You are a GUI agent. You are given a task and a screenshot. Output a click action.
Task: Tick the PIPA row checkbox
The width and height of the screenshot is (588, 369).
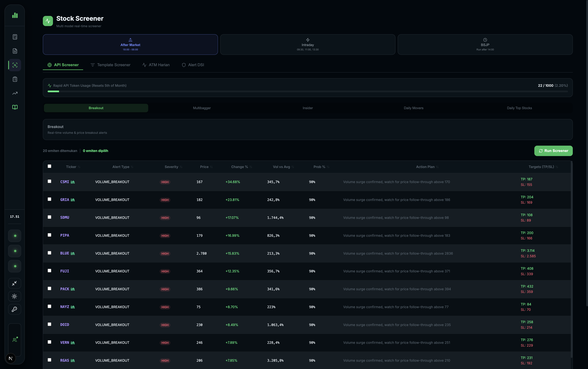tap(49, 235)
